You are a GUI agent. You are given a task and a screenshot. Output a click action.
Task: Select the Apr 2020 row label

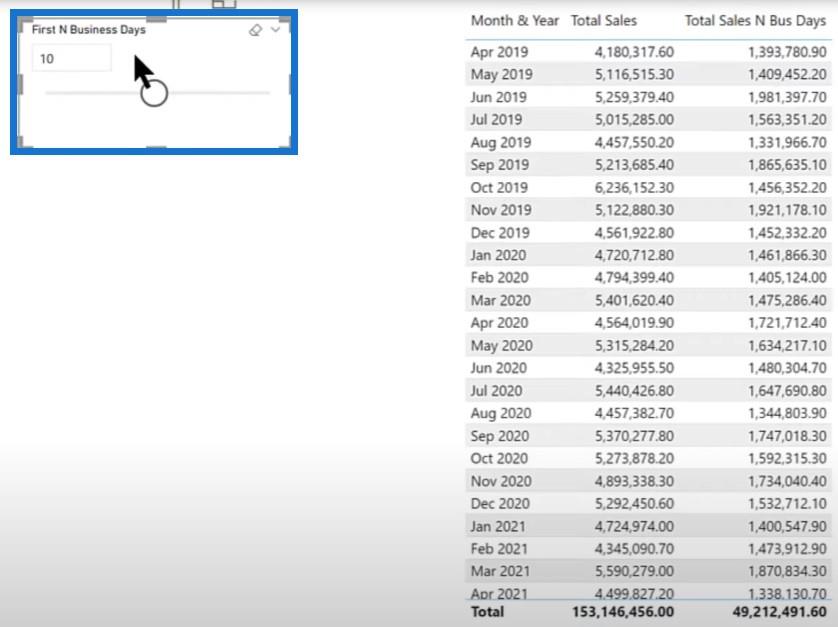click(x=499, y=323)
